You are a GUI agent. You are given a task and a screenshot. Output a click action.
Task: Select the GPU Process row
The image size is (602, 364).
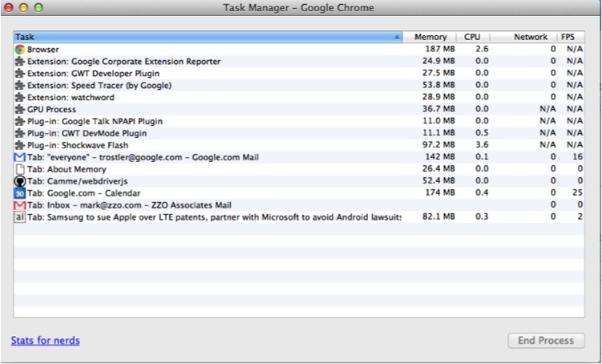point(299,109)
